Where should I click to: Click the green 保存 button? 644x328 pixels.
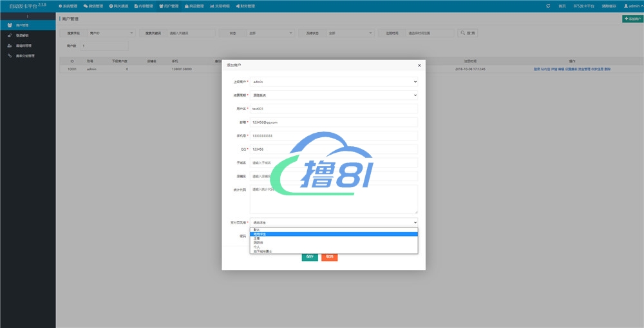point(310,256)
